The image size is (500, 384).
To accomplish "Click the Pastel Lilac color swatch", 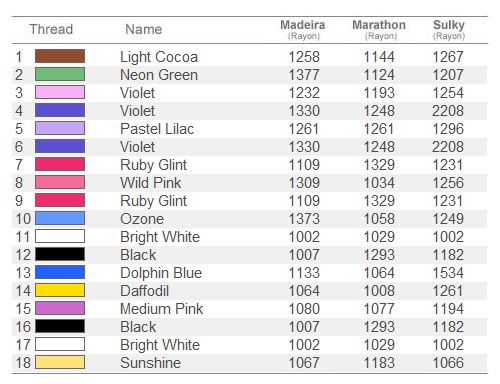I will (60, 128).
